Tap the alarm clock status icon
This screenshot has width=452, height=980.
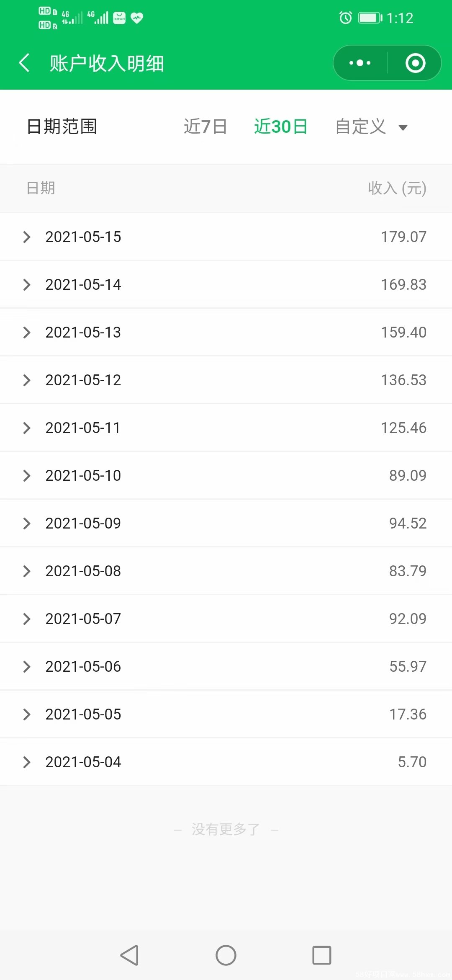point(345,18)
